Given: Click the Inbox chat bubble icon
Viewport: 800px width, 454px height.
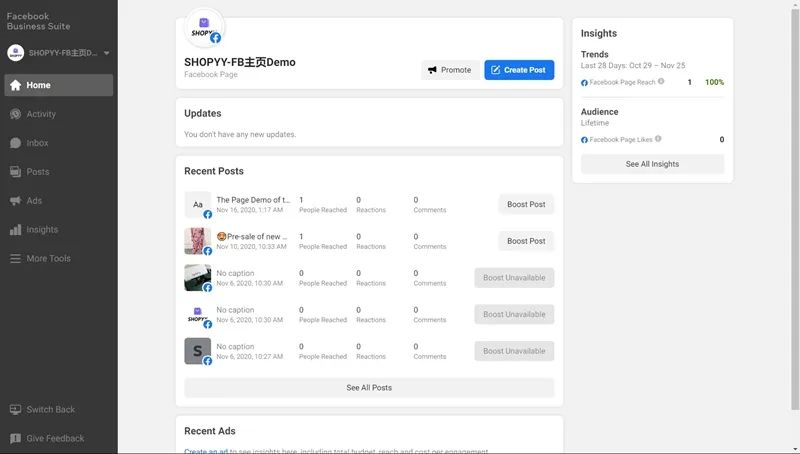Looking at the screenshot, I should 15,143.
